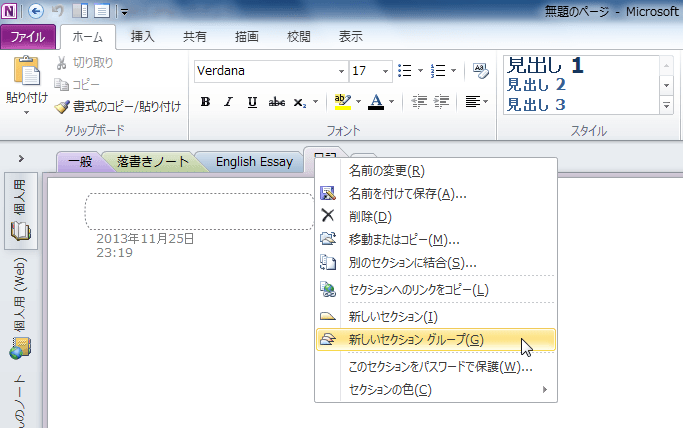683x428 pixels.
Task: Switch to the 表示 ribbon tab
Action: tap(351, 37)
